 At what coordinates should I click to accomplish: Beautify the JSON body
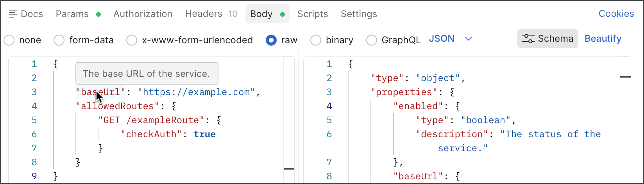pyautogui.click(x=603, y=39)
